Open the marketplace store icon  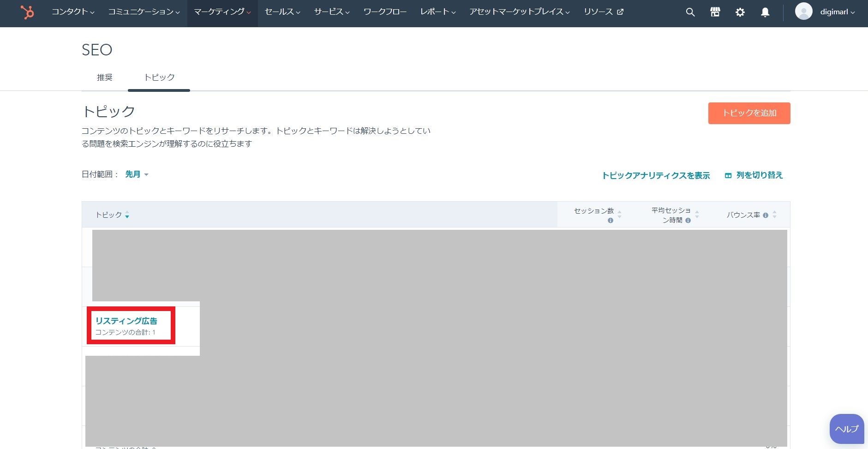click(x=715, y=12)
